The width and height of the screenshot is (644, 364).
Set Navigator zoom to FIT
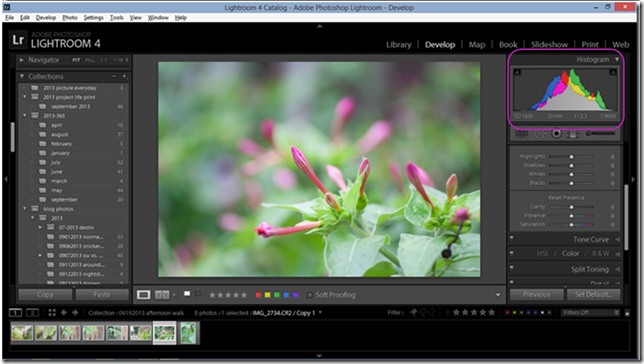click(76, 60)
